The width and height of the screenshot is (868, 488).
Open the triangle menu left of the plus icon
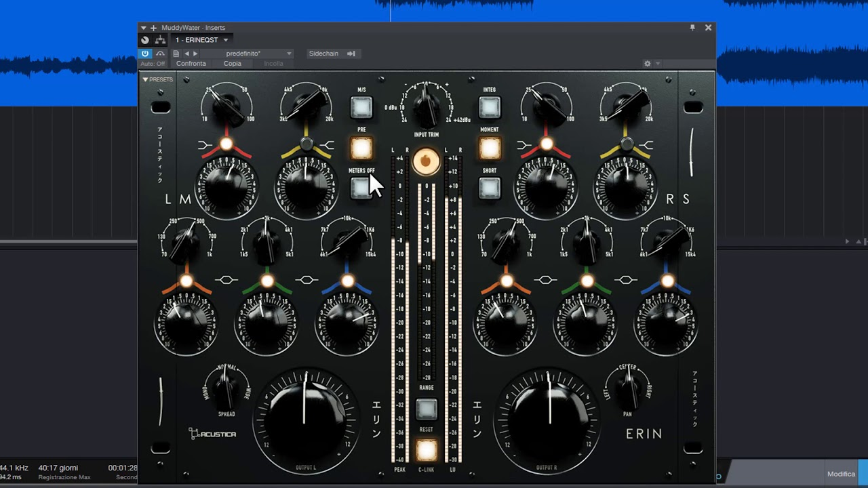coord(143,28)
